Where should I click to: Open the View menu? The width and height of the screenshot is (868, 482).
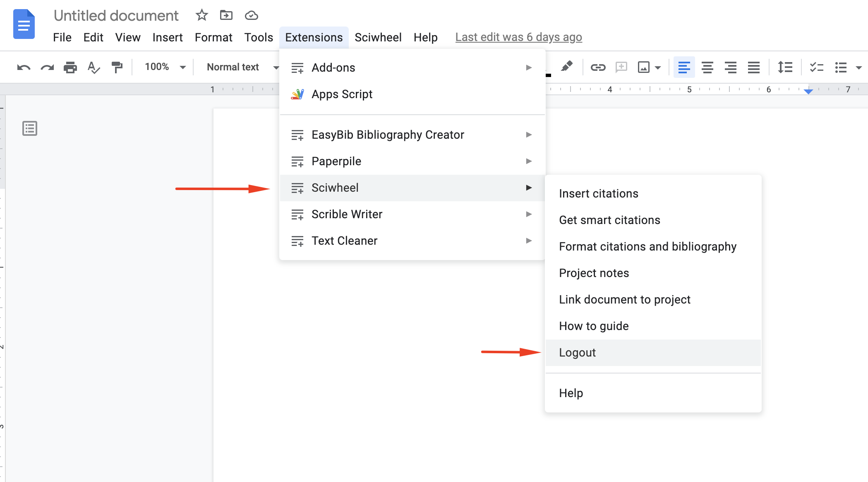point(127,37)
